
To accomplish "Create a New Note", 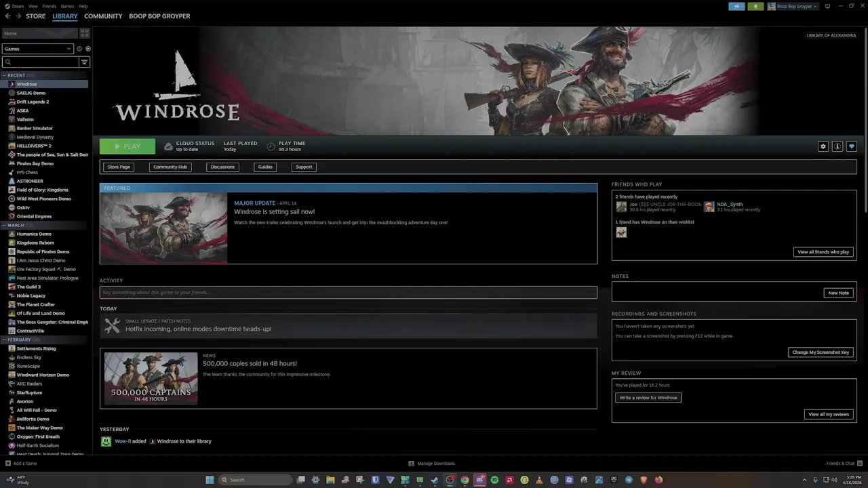I will (838, 293).
